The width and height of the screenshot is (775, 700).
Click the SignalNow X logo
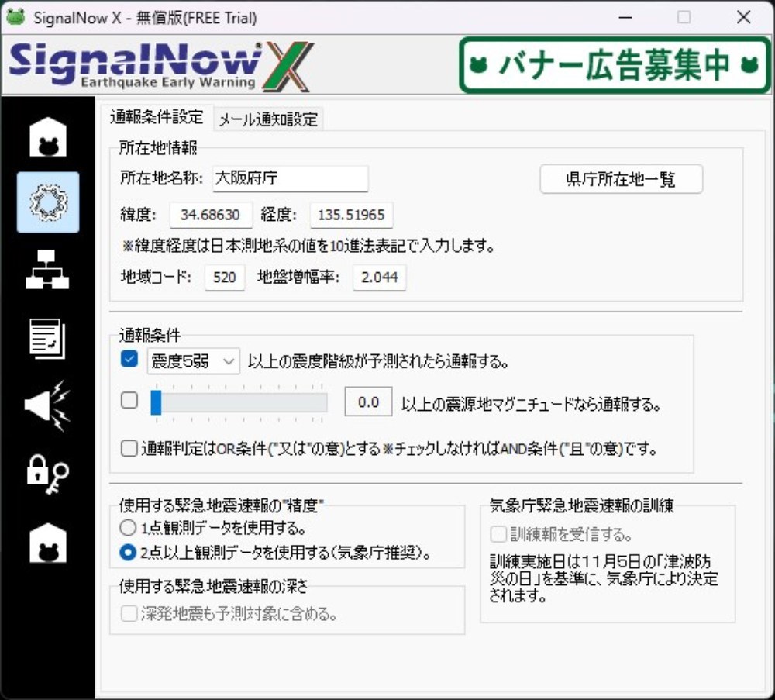pos(161,67)
